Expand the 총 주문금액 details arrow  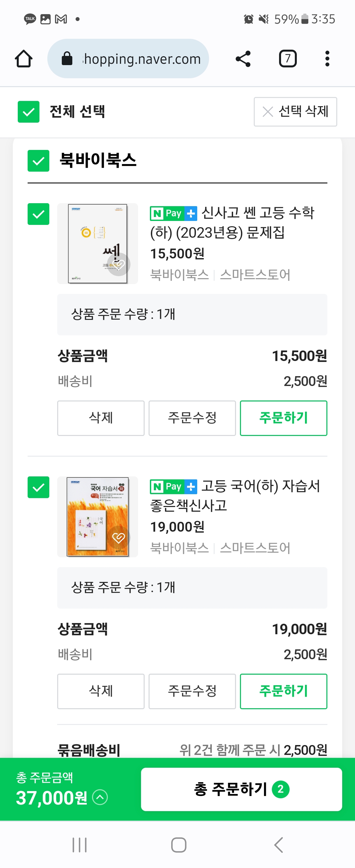pyautogui.click(x=100, y=797)
